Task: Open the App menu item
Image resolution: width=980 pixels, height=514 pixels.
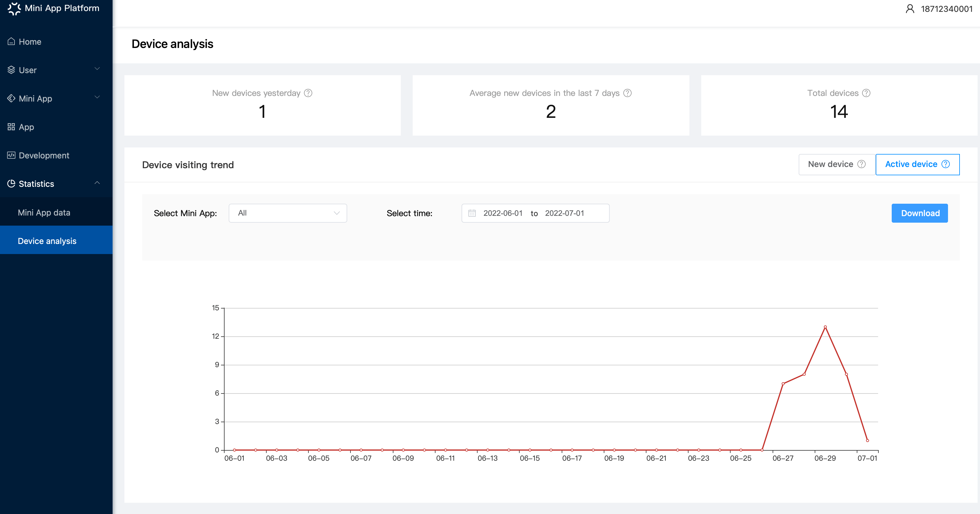Action: (56, 127)
